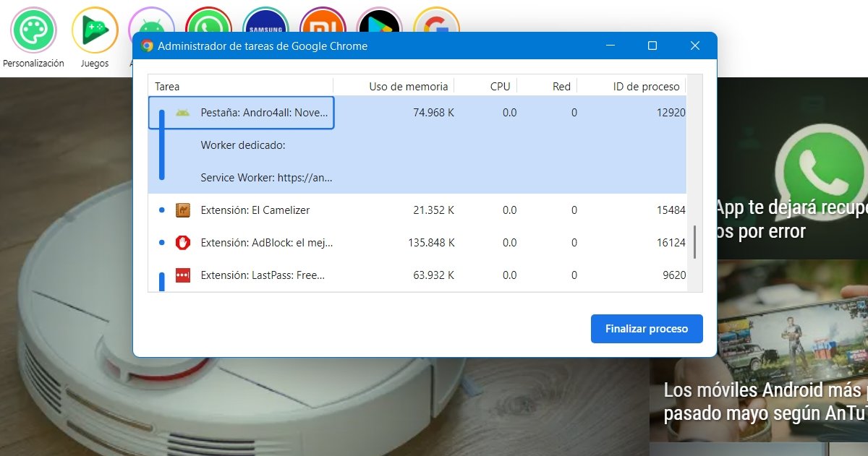The width and height of the screenshot is (868, 456).
Task: Select the Pestaña: Andro4all task row
Action: pos(417,113)
